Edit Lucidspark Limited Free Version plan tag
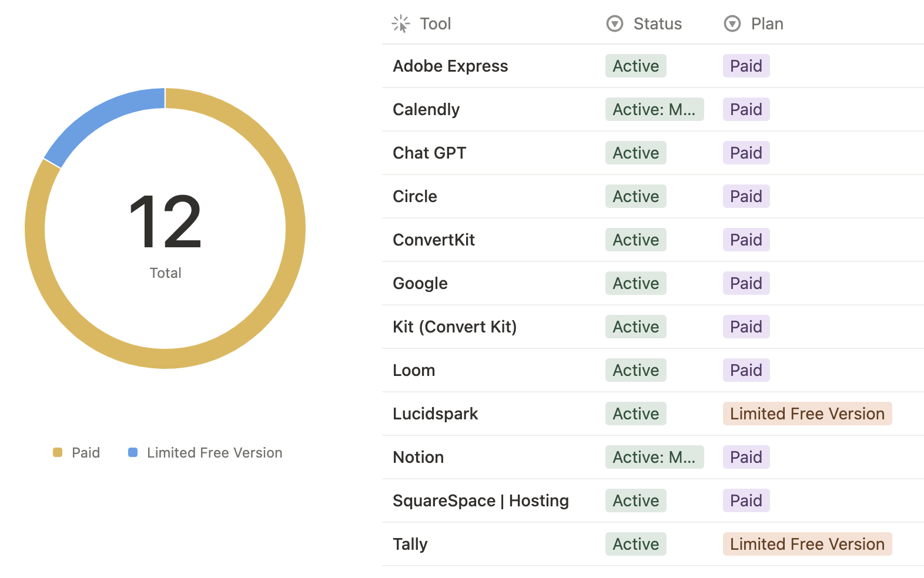This screenshot has width=924, height=578. tap(808, 414)
